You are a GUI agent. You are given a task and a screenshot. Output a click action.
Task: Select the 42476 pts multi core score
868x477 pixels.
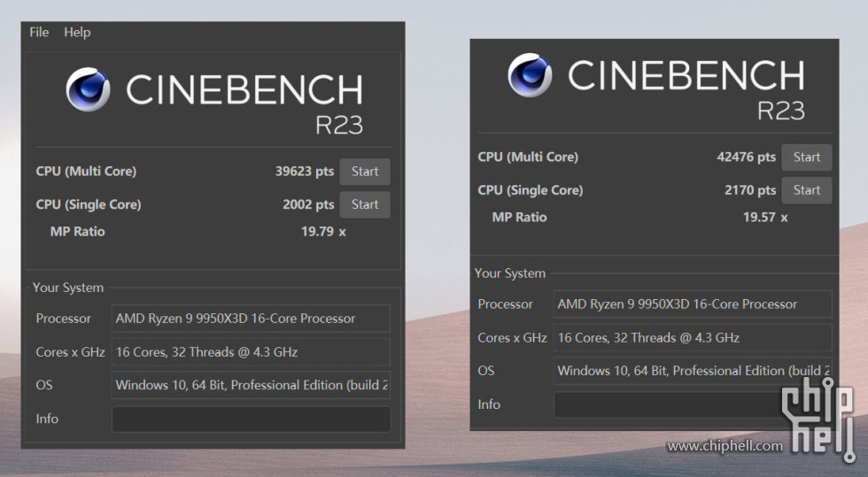coord(746,158)
